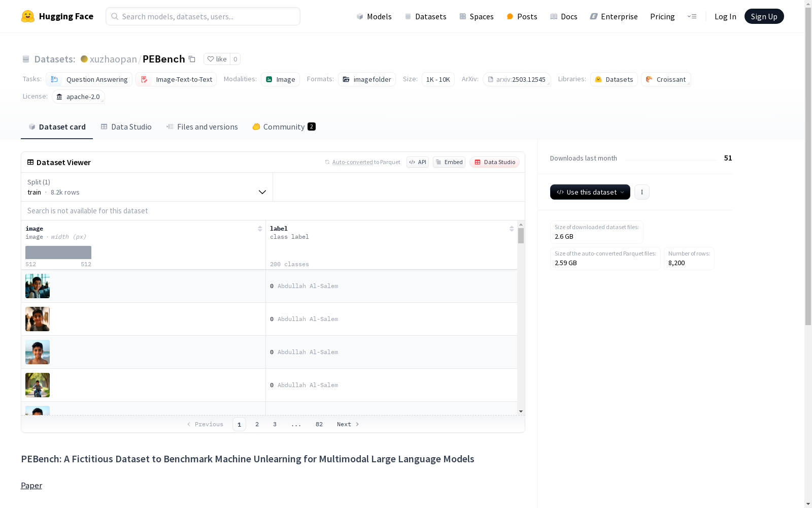Viewport: 812px width, 508px height.
Task: Open the apache-2.0 license tag
Action: 78,97
